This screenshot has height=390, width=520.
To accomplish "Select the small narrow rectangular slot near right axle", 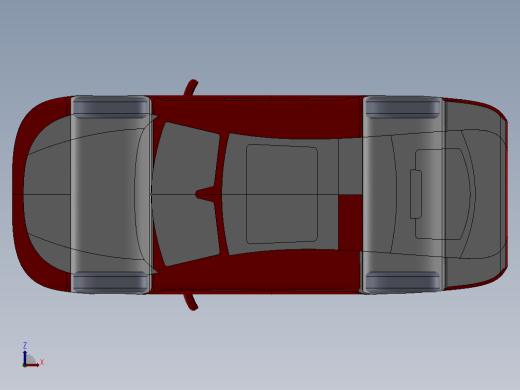I will click(x=416, y=194).
